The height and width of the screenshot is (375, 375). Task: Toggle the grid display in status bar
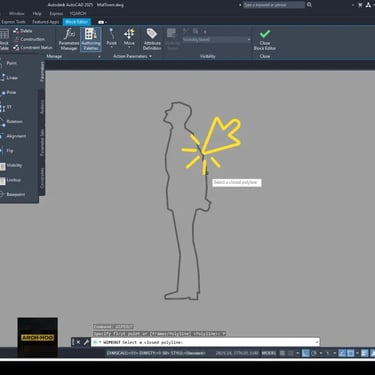[282, 353]
